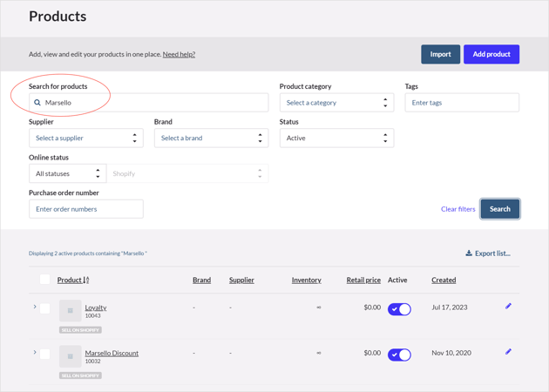Disable the Active switch for Marsello Discount
The image size is (549, 392).
point(399,355)
